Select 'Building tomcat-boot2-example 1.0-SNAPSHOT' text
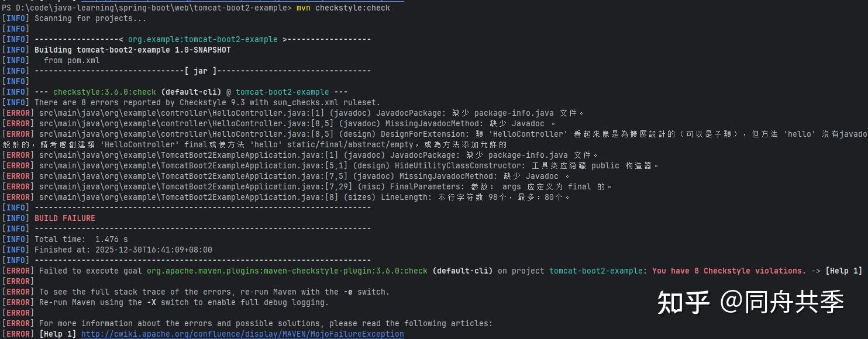868x339 pixels. (133, 50)
